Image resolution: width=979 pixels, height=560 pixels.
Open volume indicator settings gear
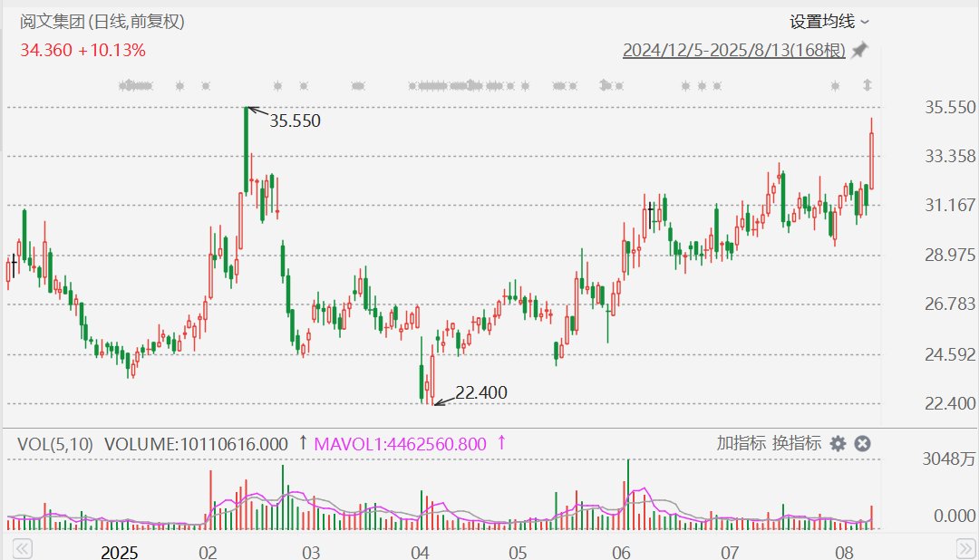click(838, 443)
